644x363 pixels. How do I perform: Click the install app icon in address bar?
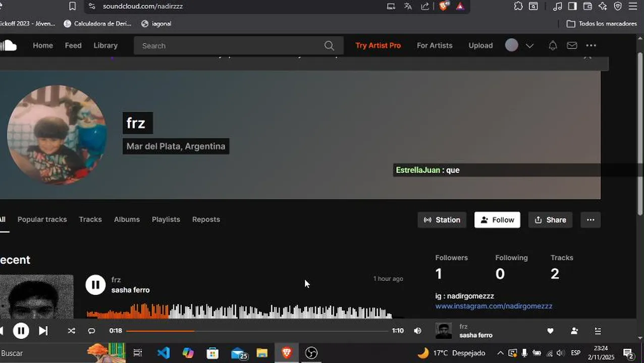tap(391, 6)
